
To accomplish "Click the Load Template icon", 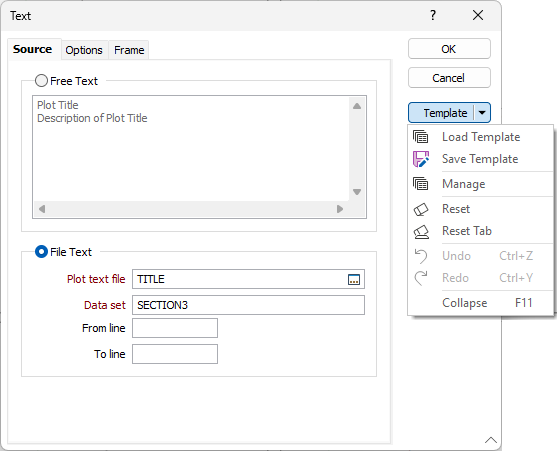I will [421, 137].
